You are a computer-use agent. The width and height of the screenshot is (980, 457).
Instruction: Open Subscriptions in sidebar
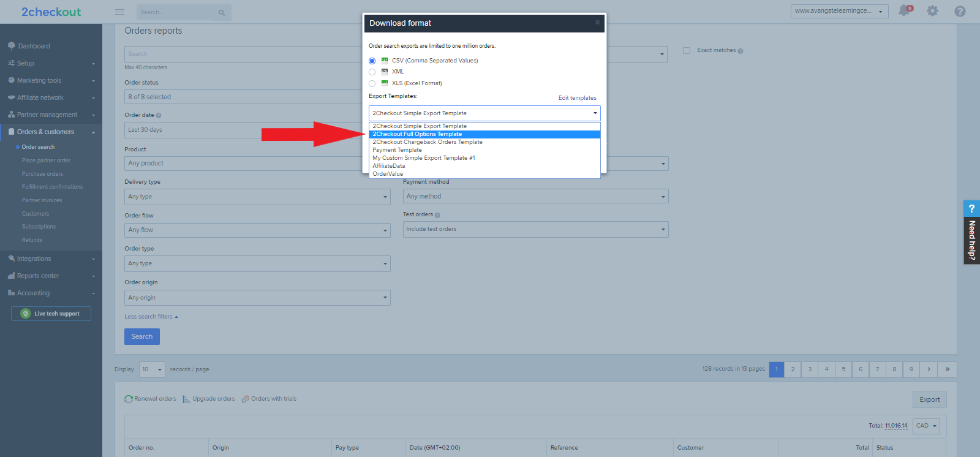tap(39, 227)
